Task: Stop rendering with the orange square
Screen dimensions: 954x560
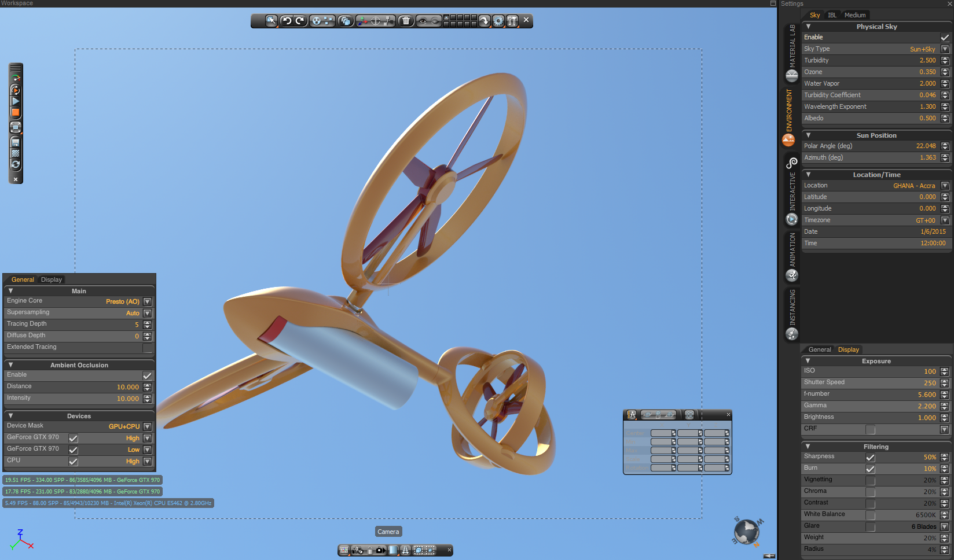Action: (x=16, y=113)
